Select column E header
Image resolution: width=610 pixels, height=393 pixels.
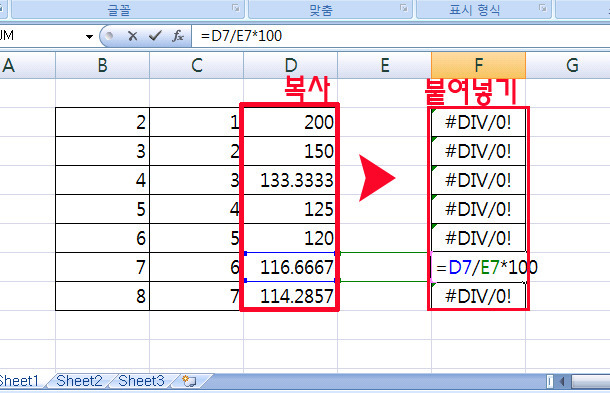pos(384,65)
